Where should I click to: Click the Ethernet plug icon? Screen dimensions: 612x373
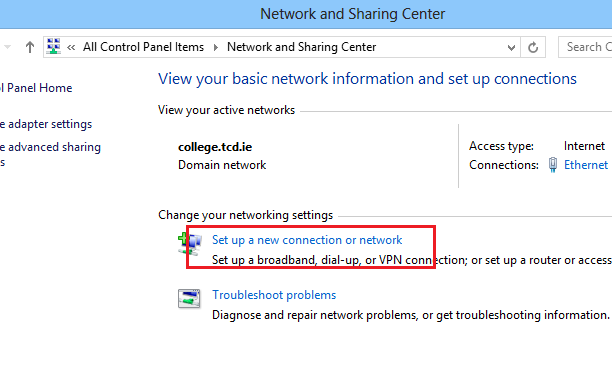coord(553,165)
